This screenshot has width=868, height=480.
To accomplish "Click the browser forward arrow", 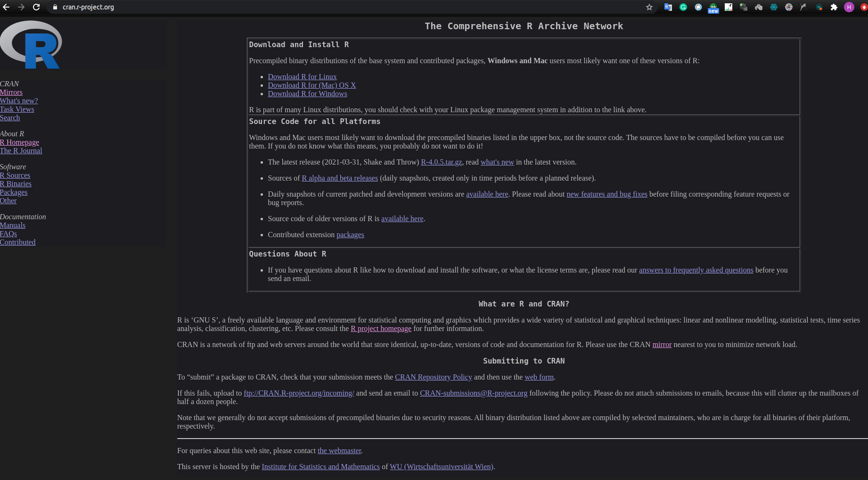I will coord(21,7).
